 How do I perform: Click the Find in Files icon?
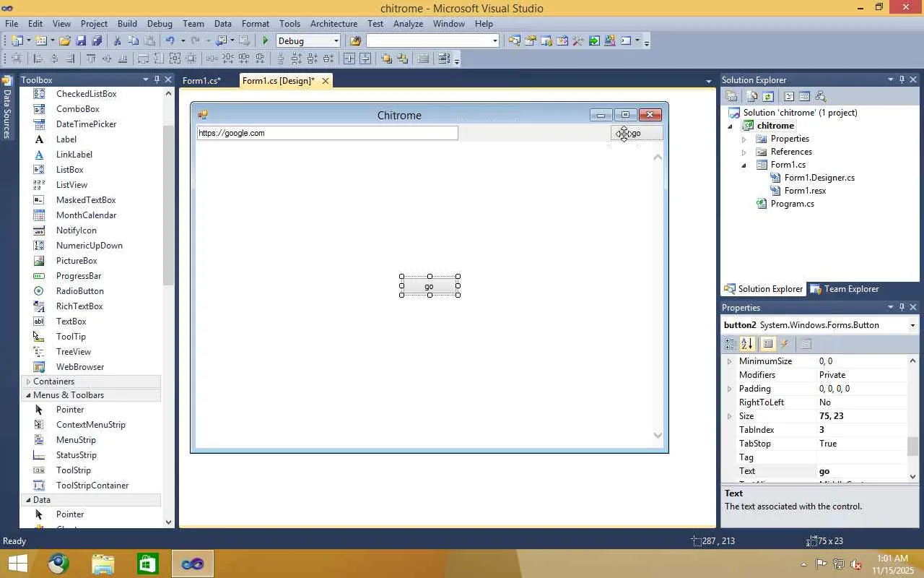click(x=355, y=41)
